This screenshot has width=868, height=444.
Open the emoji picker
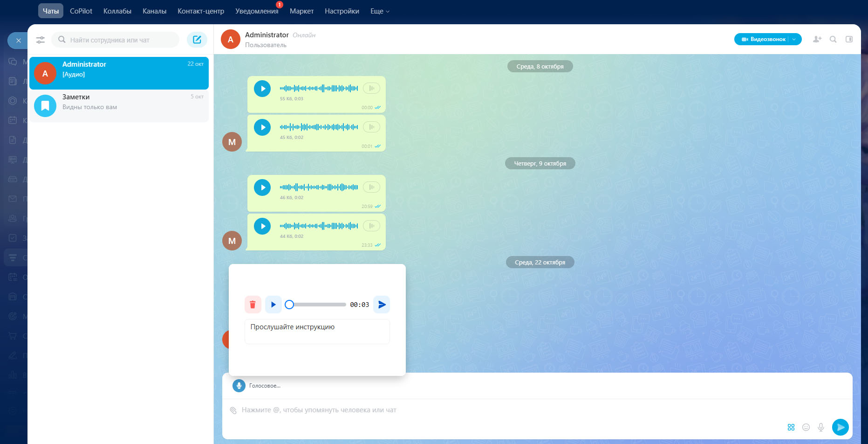[x=806, y=427]
